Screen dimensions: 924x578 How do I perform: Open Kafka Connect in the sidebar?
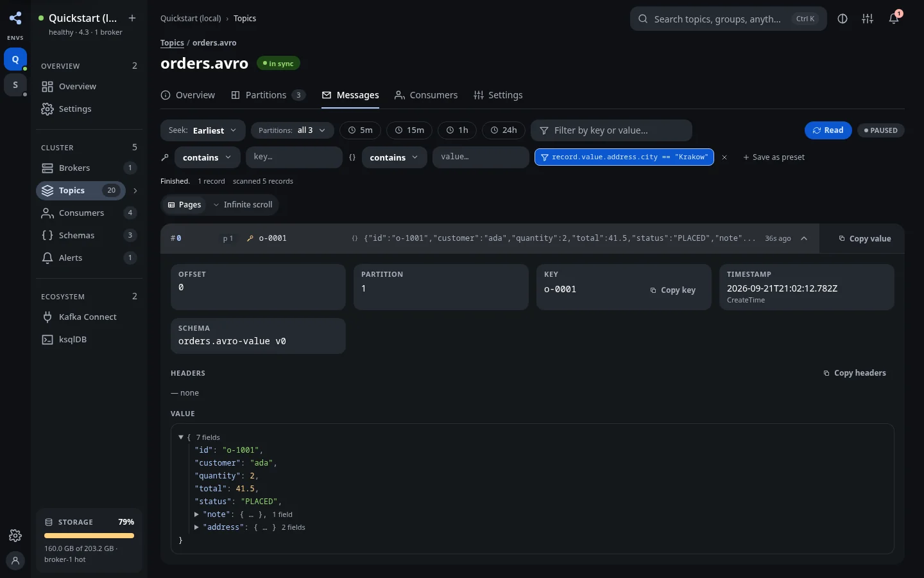tap(89, 317)
